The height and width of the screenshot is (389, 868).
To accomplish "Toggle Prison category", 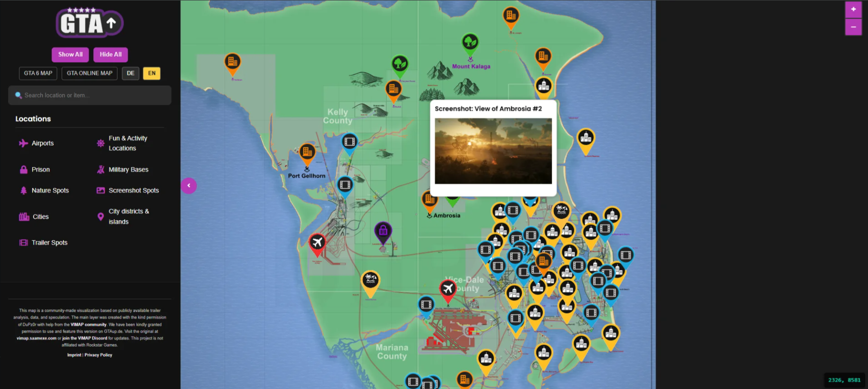I will click(x=35, y=169).
